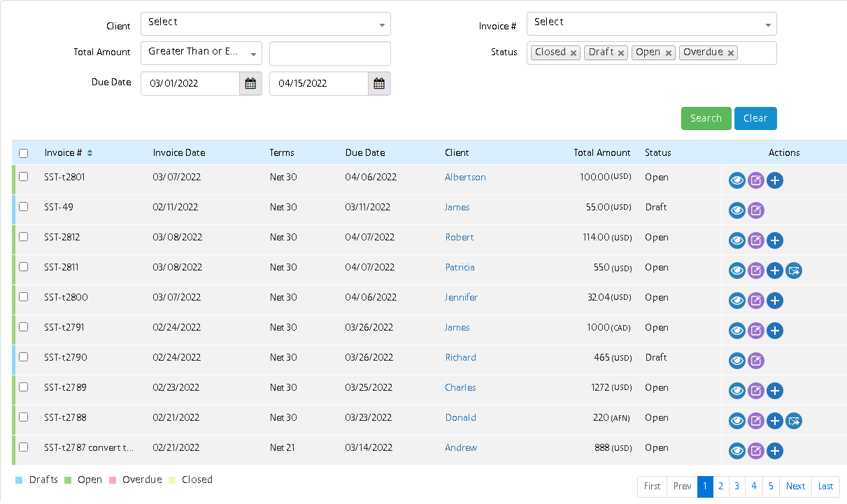Add a payment via plus icon on SST-2812
The width and height of the screenshot is (847, 504).
pyautogui.click(x=775, y=240)
